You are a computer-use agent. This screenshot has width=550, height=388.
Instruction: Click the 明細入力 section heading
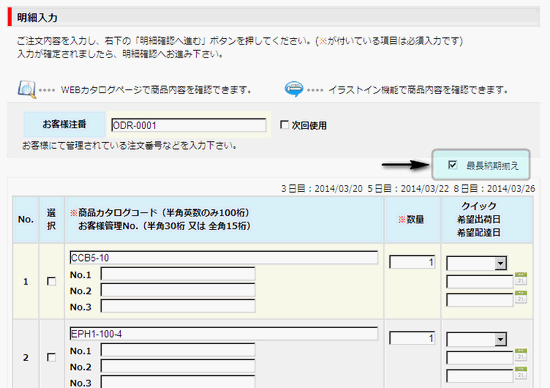click(x=37, y=18)
